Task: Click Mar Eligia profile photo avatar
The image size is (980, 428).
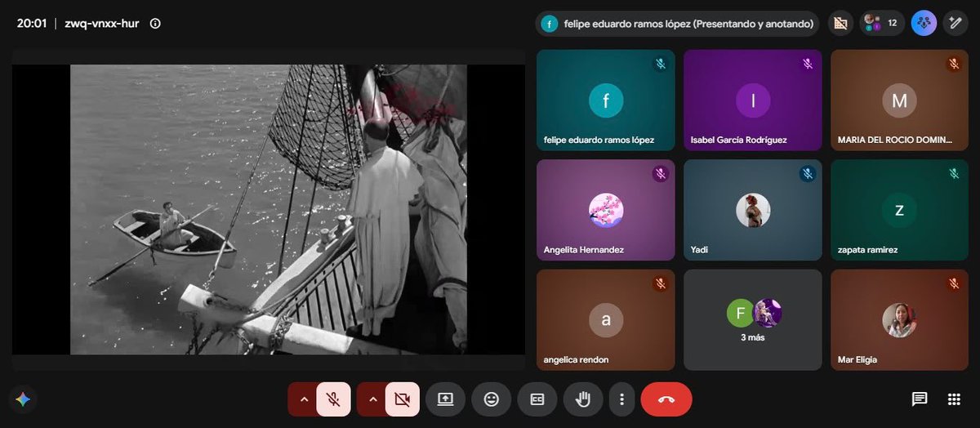Action: pos(899,320)
